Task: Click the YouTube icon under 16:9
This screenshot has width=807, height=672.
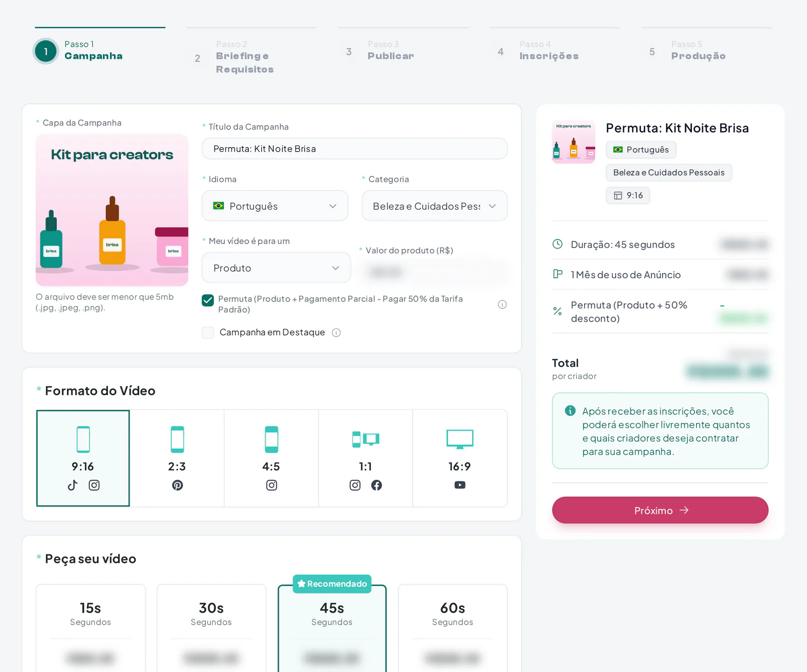Action: [459, 485]
